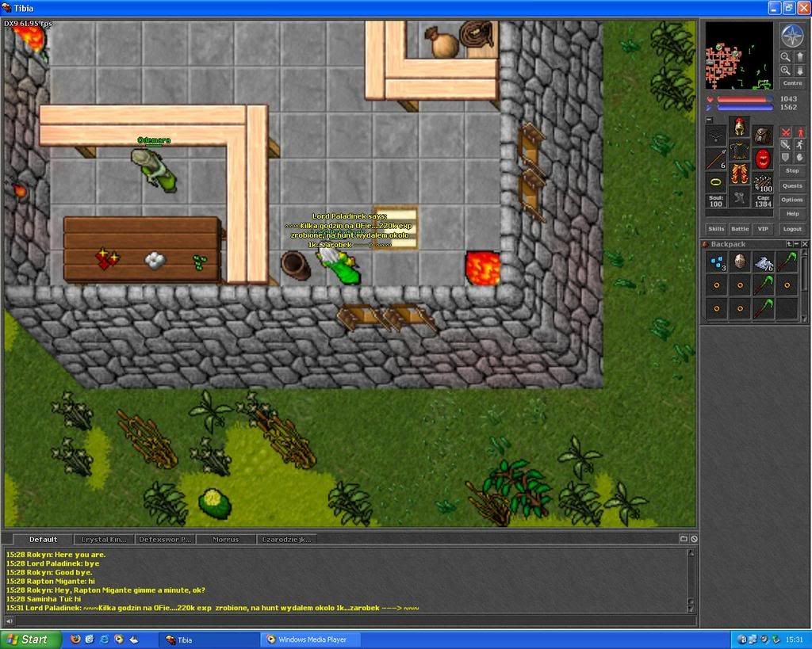Toggle chat volume speaker icon
The width and height of the screenshot is (812, 649).
[9, 620]
